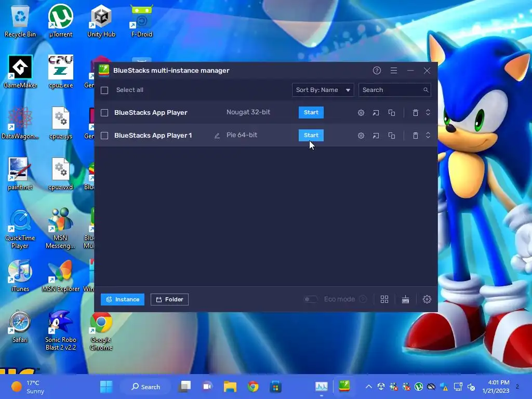Open Task View from the taskbar
Image resolution: width=532 pixels, height=399 pixels.
click(x=184, y=387)
